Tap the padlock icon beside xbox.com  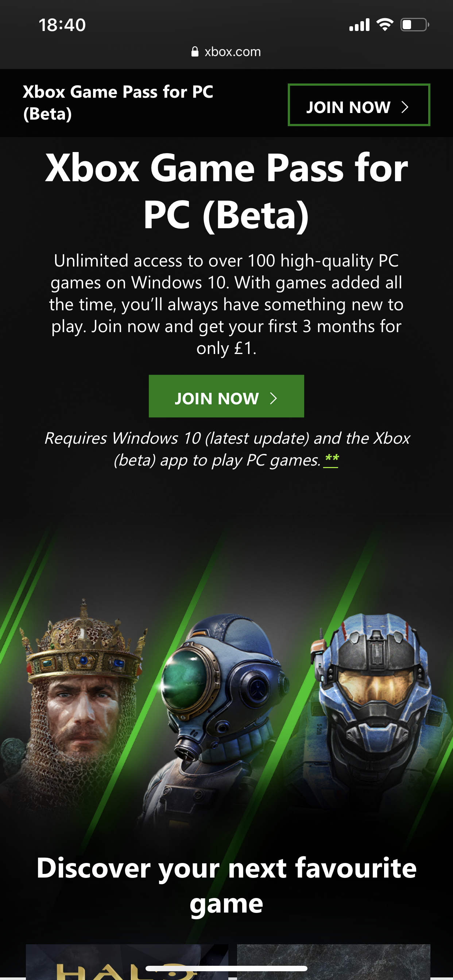195,52
